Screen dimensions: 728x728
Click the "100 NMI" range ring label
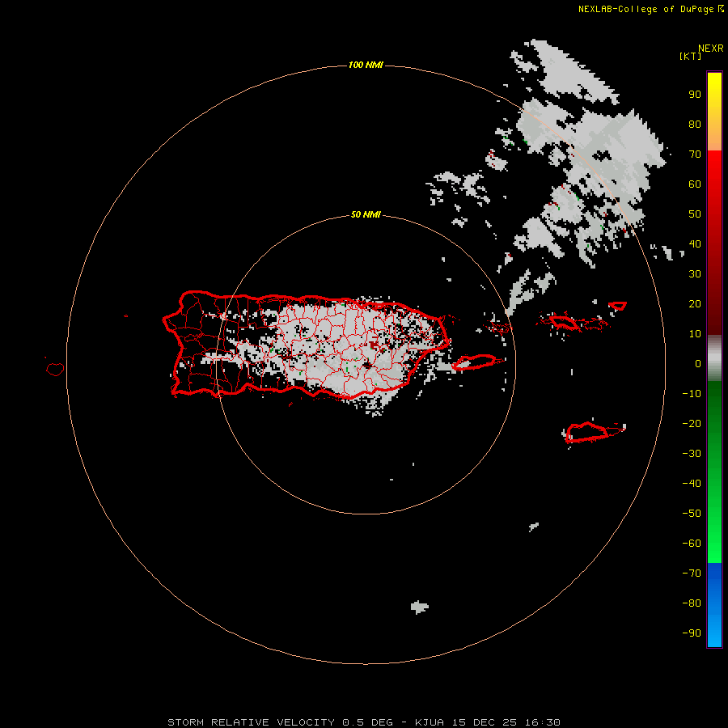pos(366,65)
